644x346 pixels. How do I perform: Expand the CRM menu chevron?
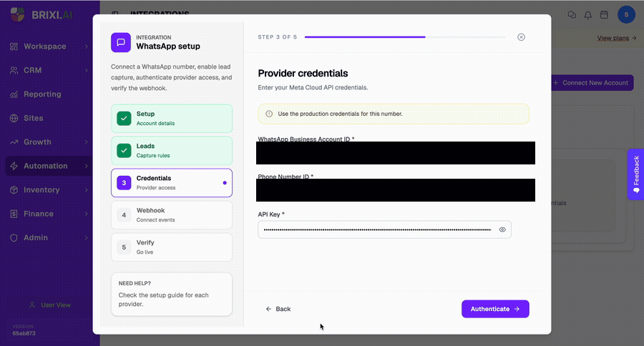click(87, 70)
